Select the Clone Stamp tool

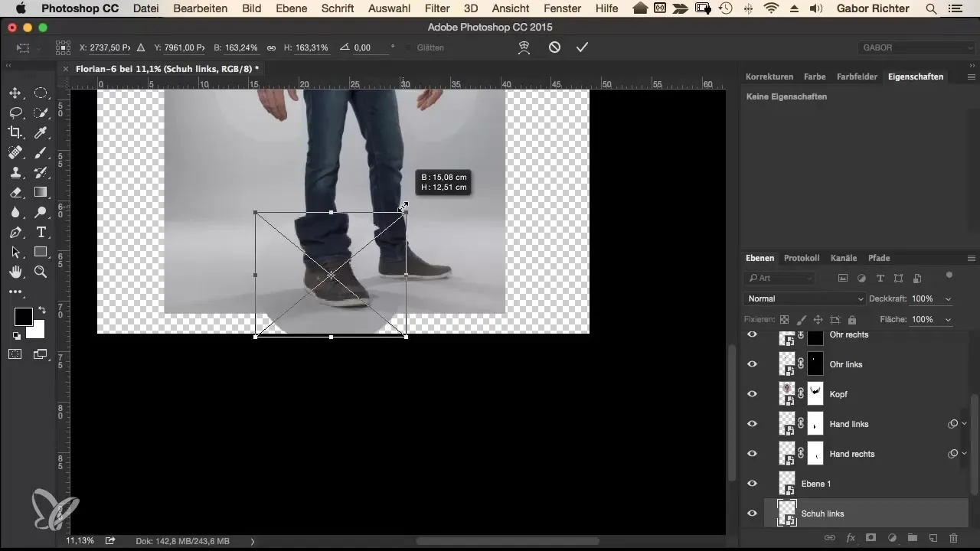point(15,172)
